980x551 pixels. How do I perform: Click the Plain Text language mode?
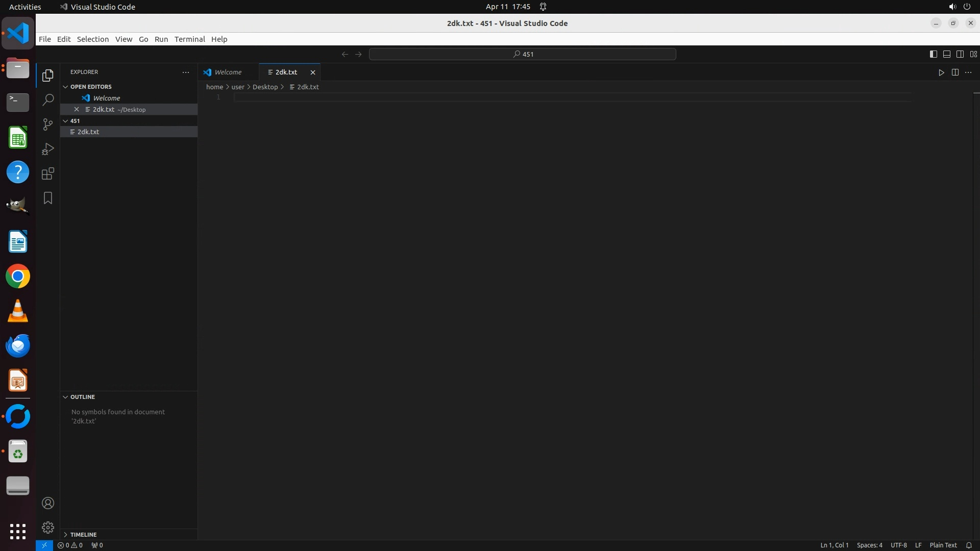(x=943, y=545)
